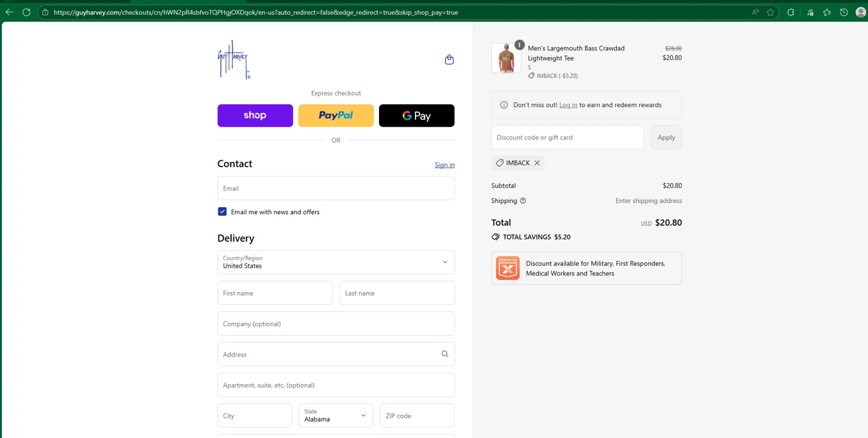Pay with Shop express checkout

pos(255,116)
